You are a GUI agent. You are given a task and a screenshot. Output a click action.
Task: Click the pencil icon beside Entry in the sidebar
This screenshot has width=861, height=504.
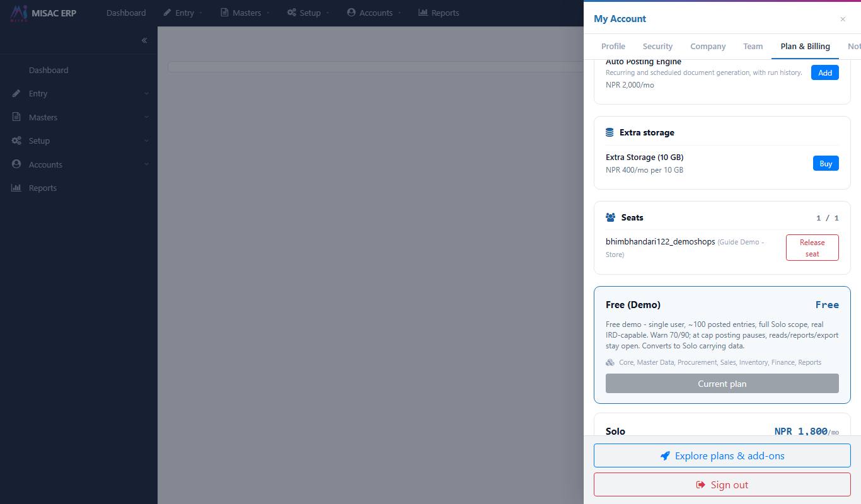coord(16,93)
